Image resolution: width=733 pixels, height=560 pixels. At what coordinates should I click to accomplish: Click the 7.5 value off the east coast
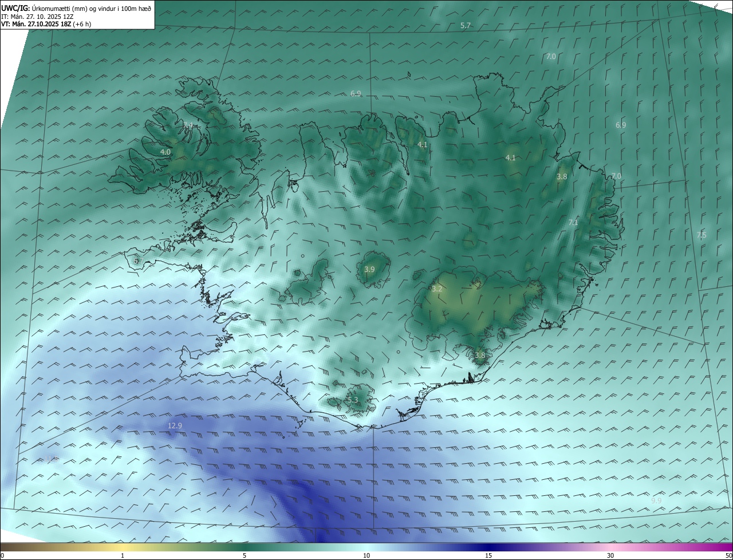702,235
